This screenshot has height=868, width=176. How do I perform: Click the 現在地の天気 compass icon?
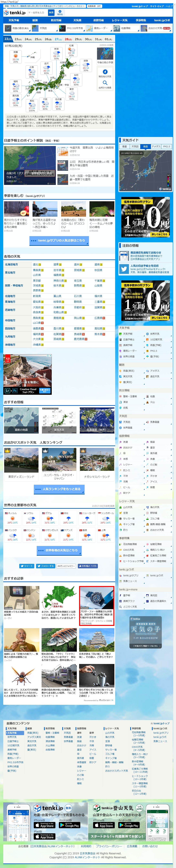tap(105, 72)
